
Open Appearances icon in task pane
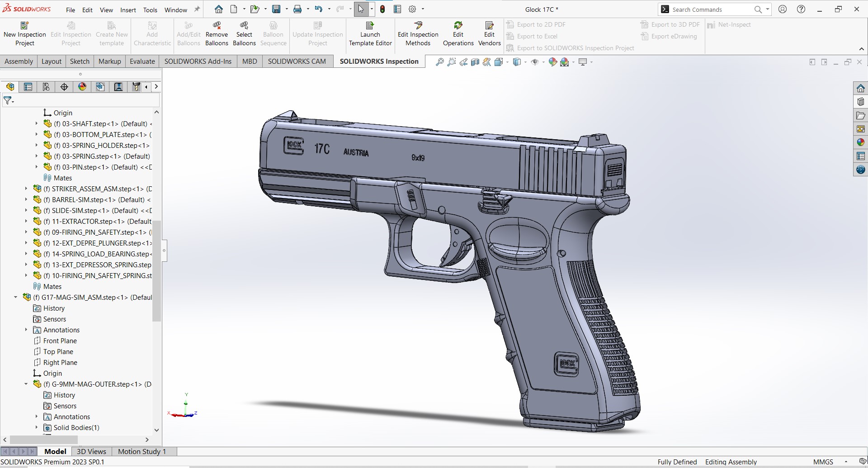861,142
